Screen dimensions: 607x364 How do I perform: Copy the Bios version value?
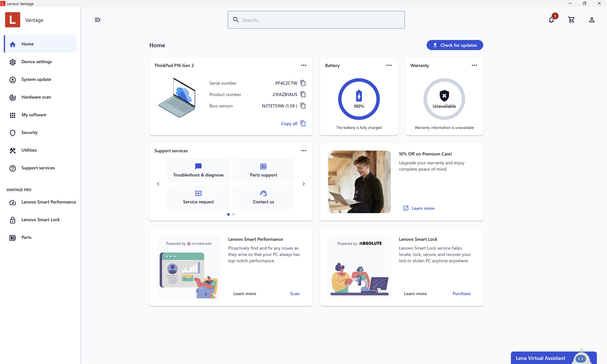(x=303, y=106)
